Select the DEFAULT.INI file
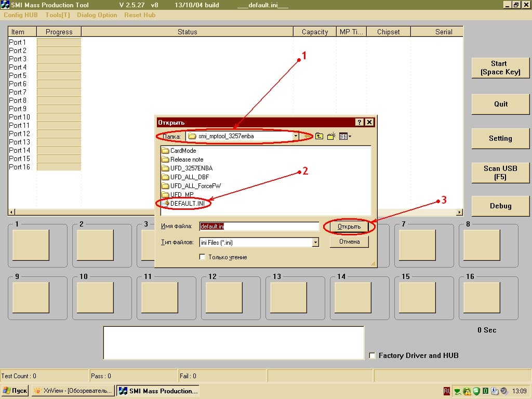 click(183, 204)
